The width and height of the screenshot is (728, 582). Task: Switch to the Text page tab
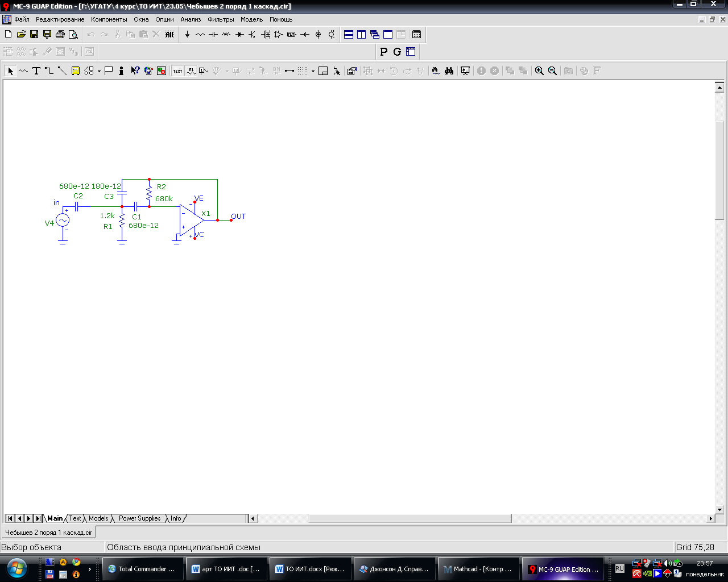(x=75, y=518)
